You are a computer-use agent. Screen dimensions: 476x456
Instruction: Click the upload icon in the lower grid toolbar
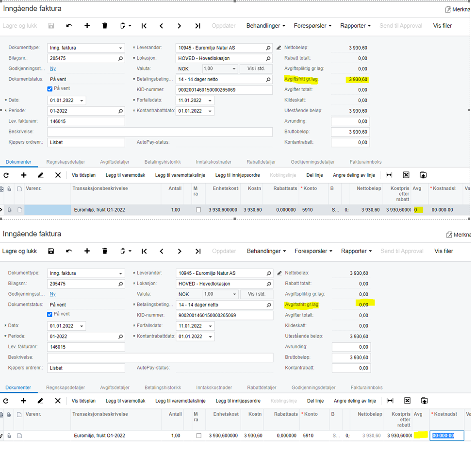(x=425, y=401)
